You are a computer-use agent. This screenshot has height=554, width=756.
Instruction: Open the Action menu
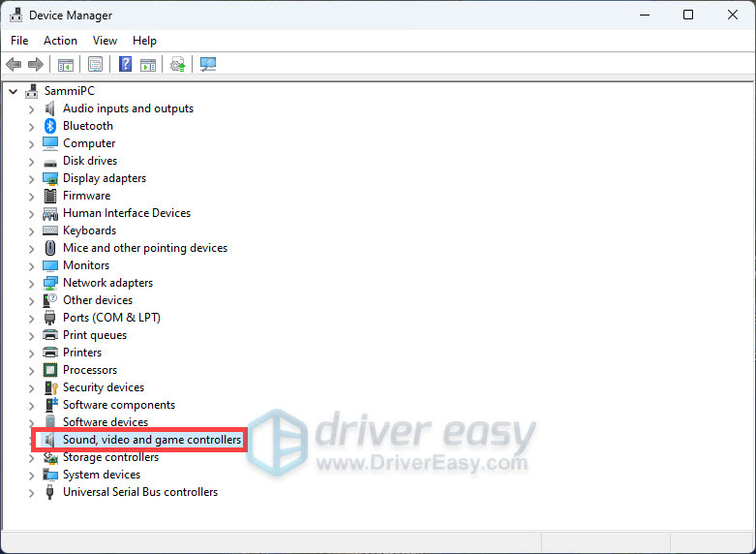[x=60, y=41]
